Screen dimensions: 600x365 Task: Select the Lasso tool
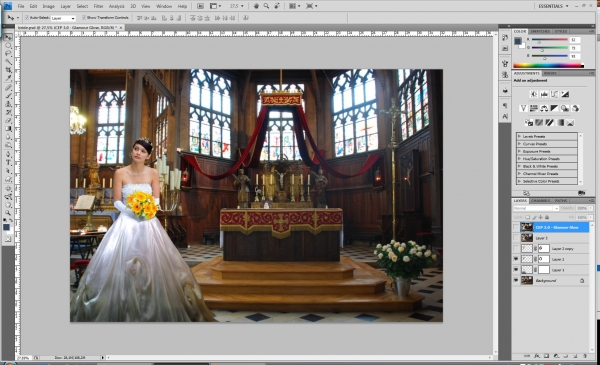point(8,54)
